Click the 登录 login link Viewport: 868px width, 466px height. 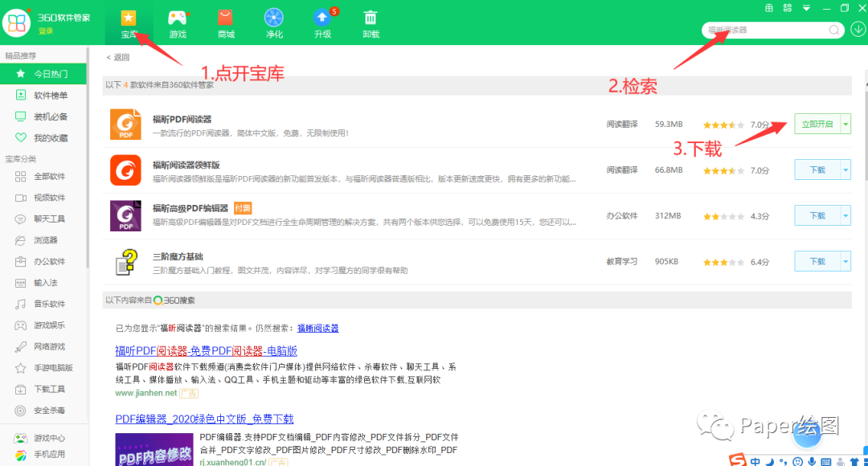coord(46,31)
